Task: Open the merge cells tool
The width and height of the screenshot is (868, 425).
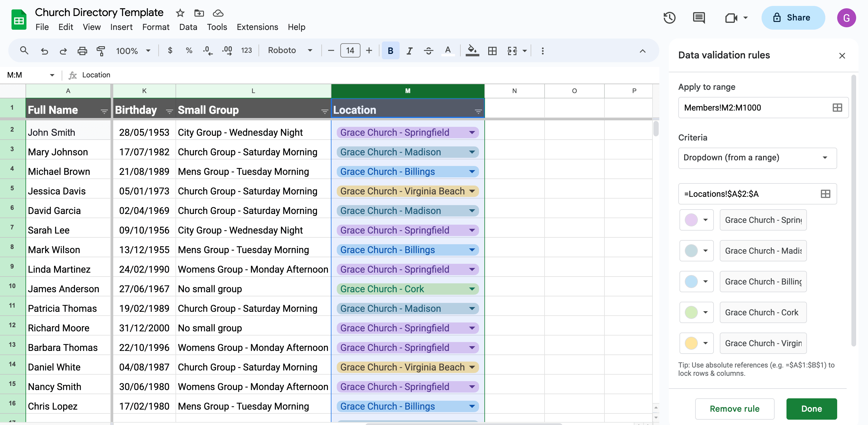Action: pos(513,51)
